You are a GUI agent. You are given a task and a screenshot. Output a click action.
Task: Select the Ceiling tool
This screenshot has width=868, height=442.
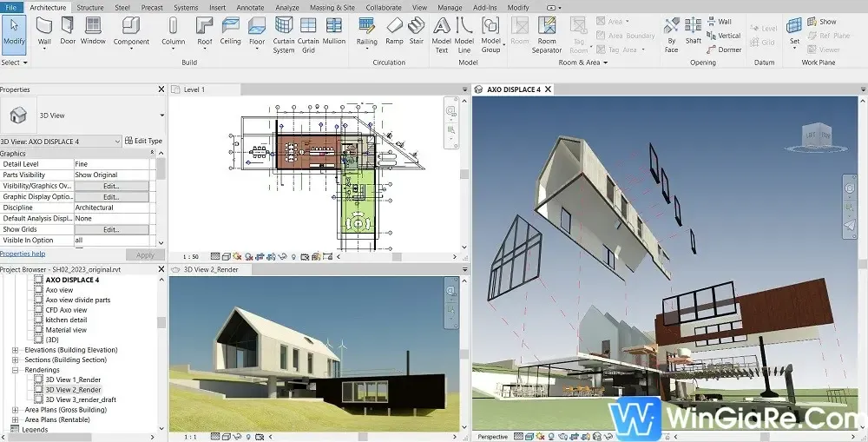coord(230,30)
